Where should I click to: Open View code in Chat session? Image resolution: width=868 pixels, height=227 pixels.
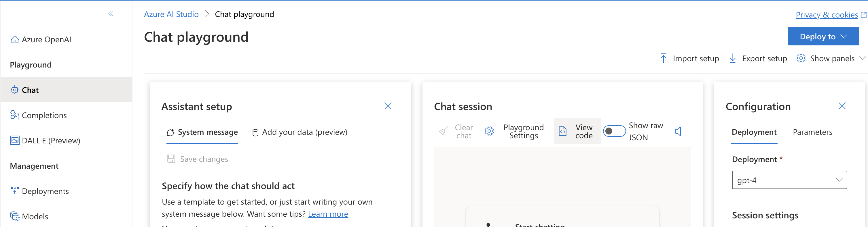(577, 131)
